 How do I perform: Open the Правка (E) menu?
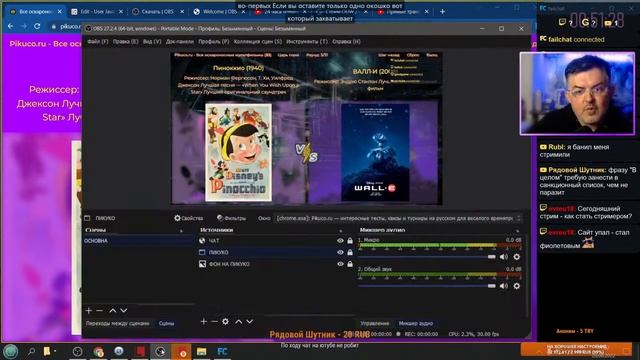pos(125,42)
